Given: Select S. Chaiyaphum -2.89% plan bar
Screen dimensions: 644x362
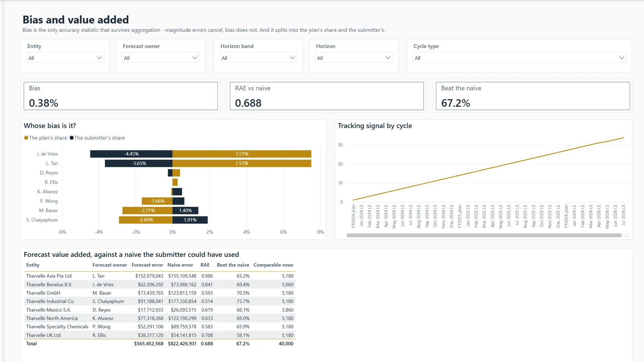Looking at the screenshot, I should point(146,220).
